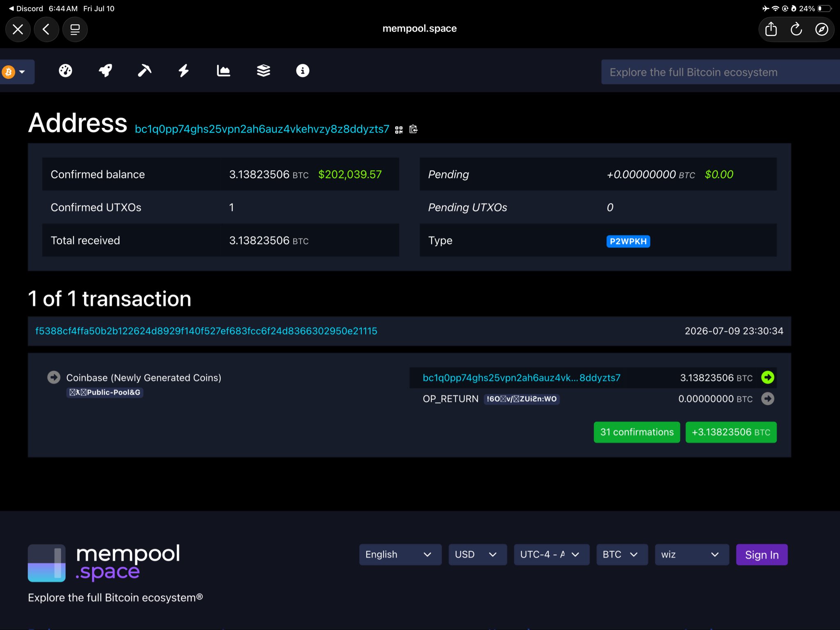Open the mining pickaxe icon
The width and height of the screenshot is (840, 630).
click(144, 71)
